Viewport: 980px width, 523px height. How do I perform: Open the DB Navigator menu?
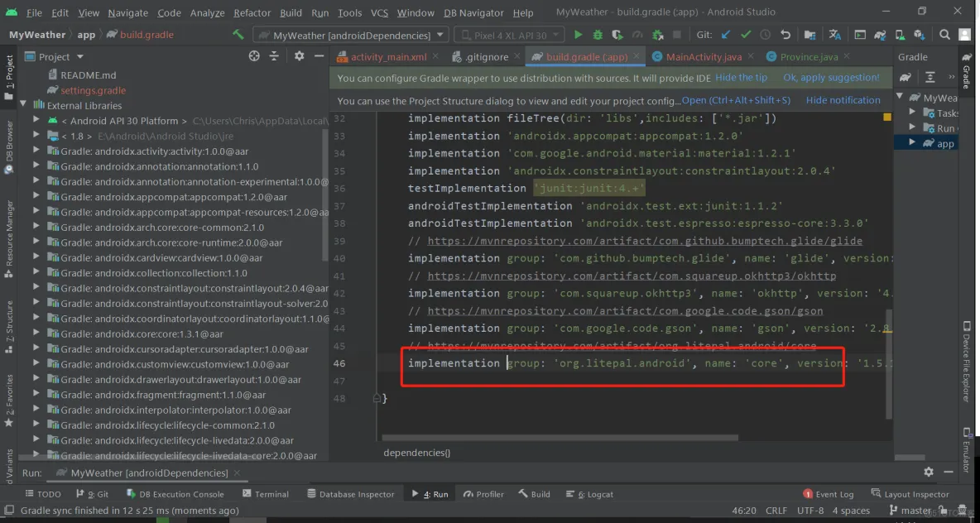pyautogui.click(x=473, y=12)
